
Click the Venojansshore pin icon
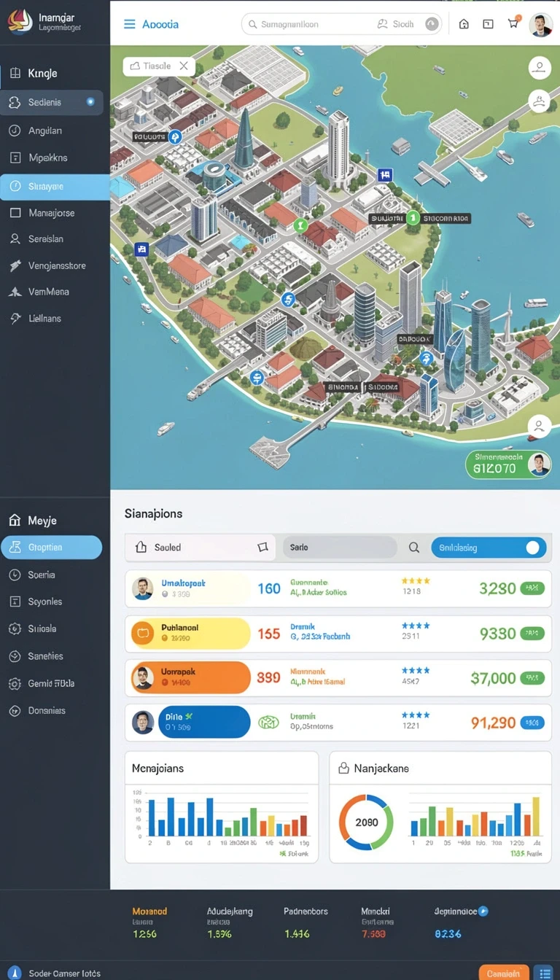(15, 265)
